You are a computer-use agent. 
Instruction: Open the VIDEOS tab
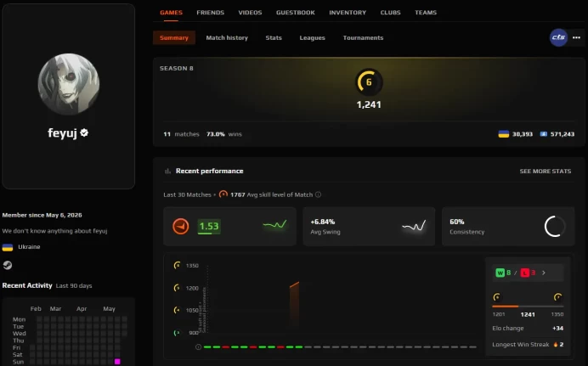click(250, 13)
